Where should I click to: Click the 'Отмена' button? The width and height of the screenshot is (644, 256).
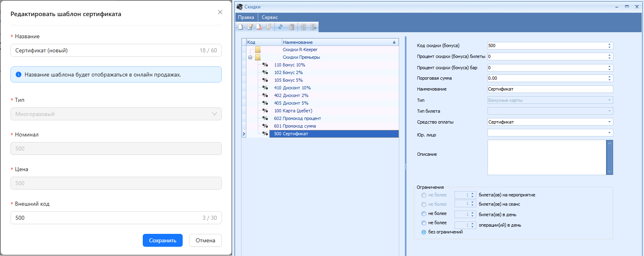coord(205,240)
